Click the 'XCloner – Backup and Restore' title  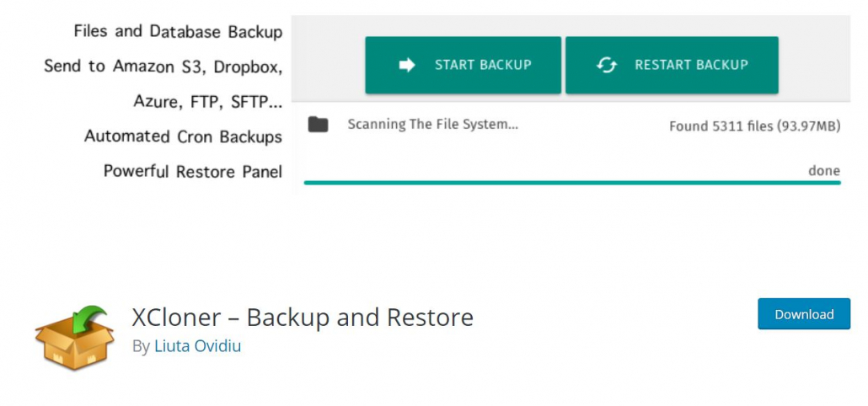click(x=303, y=318)
